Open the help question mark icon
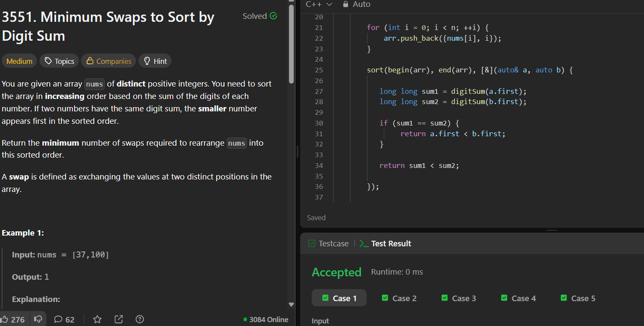 pyautogui.click(x=140, y=320)
